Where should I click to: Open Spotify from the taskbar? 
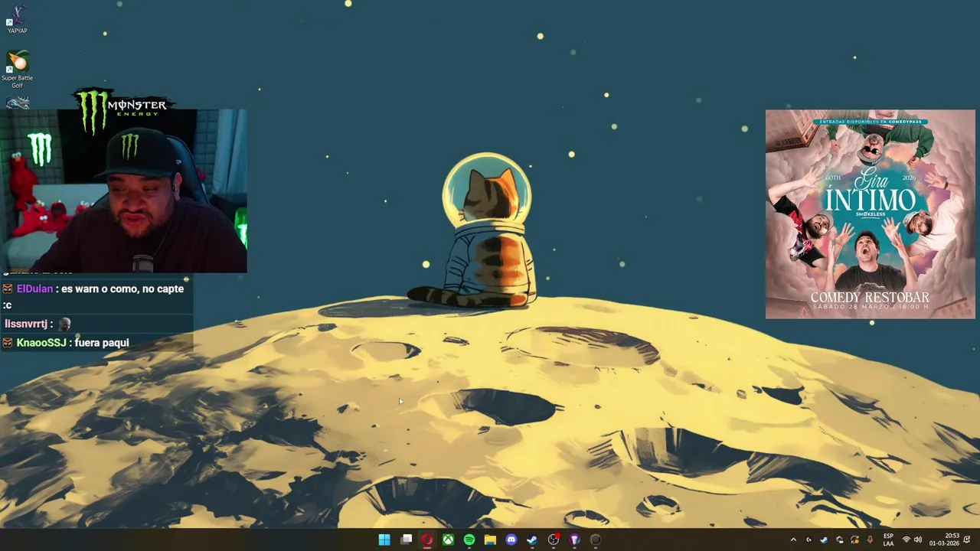(x=469, y=540)
